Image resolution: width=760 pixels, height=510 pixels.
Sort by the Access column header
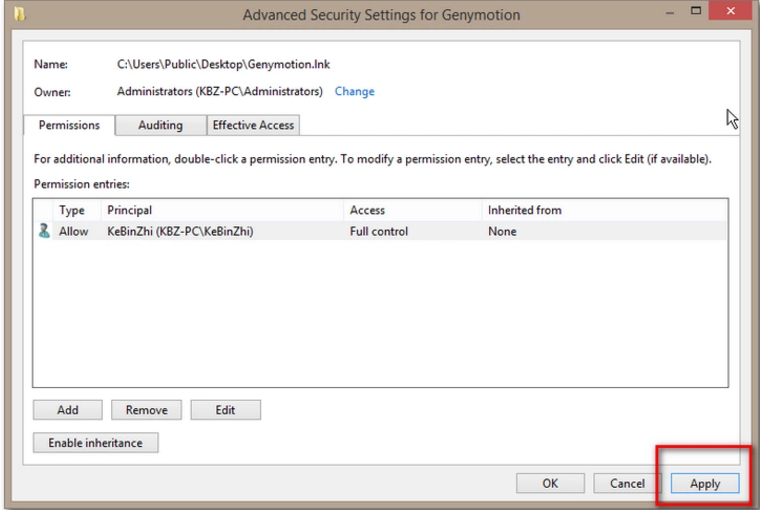[x=413, y=210]
